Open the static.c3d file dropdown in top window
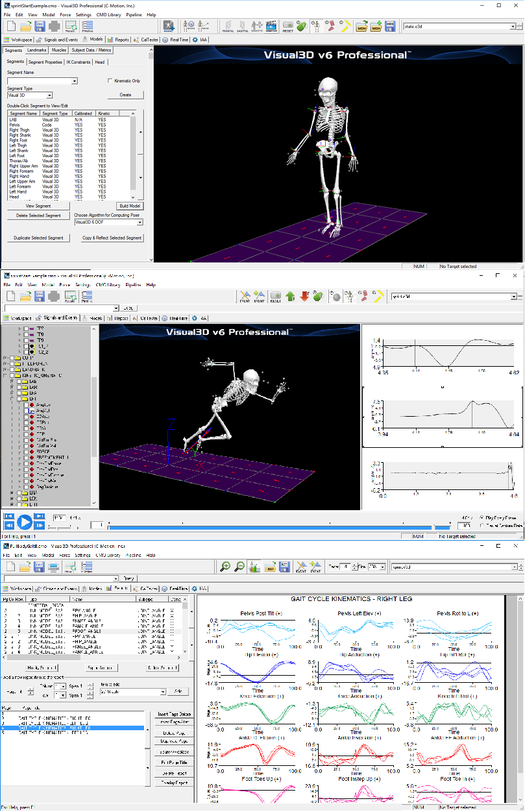Screen dimensions: 525x812 pos(512,27)
